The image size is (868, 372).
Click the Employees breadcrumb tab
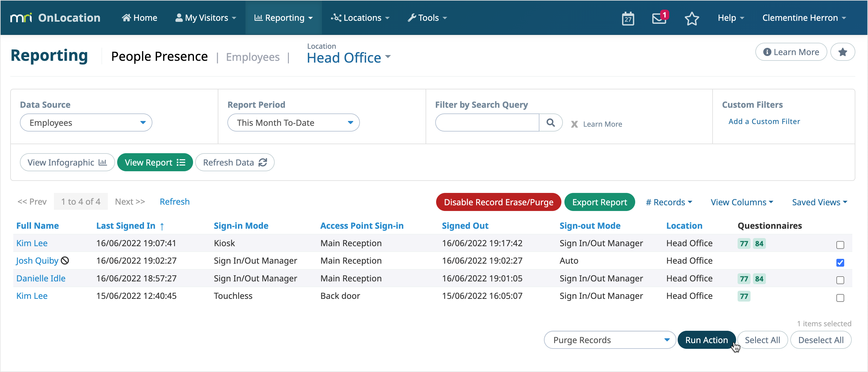pos(253,57)
